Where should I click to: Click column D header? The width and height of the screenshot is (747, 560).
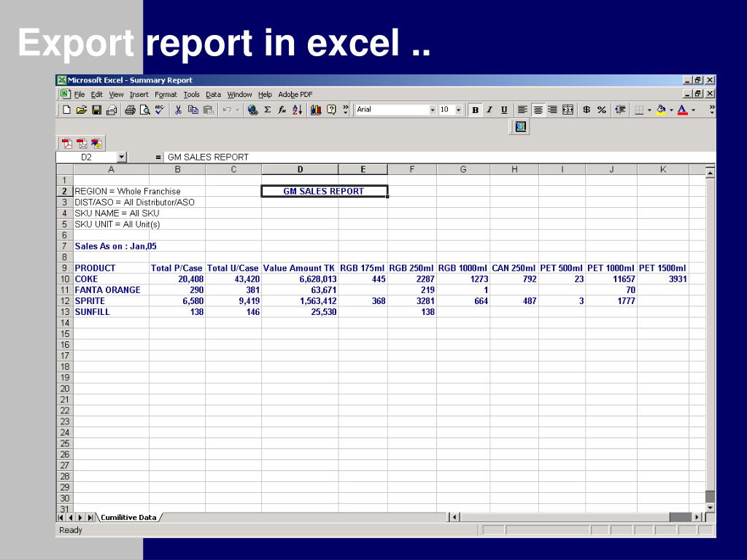[x=300, y=169]
